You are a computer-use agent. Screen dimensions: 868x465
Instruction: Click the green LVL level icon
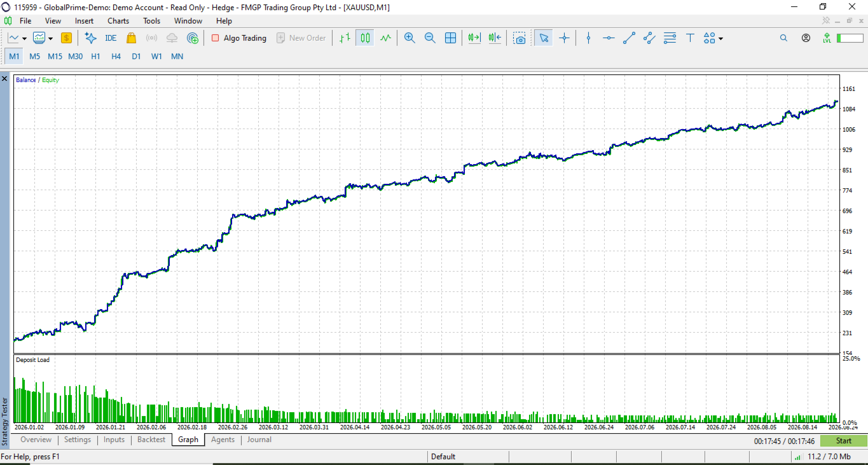[827, 38]
